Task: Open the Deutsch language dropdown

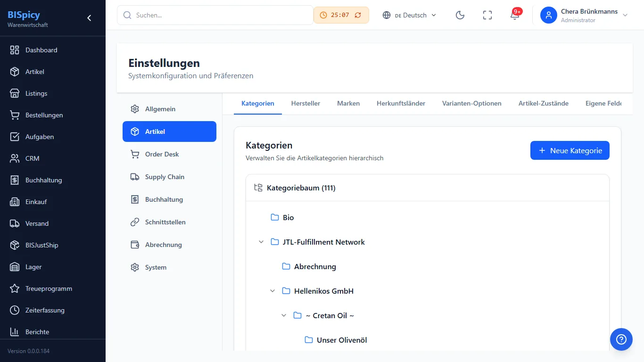Action: (409, 15)
